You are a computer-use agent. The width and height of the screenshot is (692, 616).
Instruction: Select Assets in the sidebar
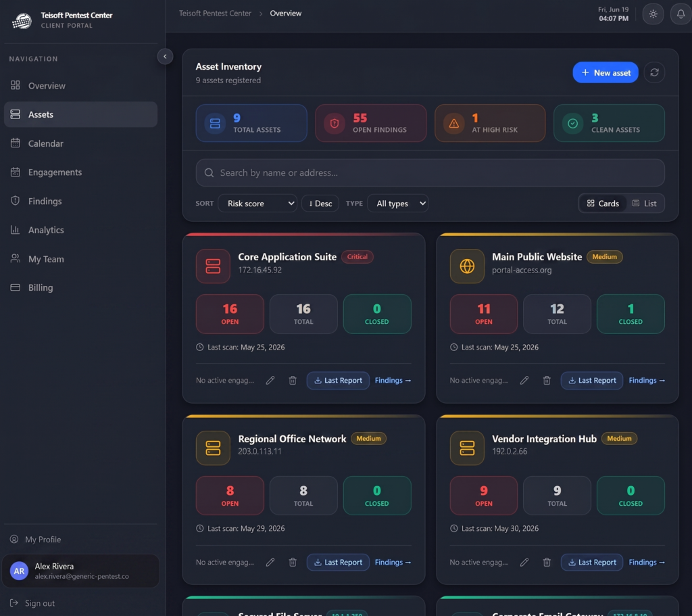click(x=81, y=114)
